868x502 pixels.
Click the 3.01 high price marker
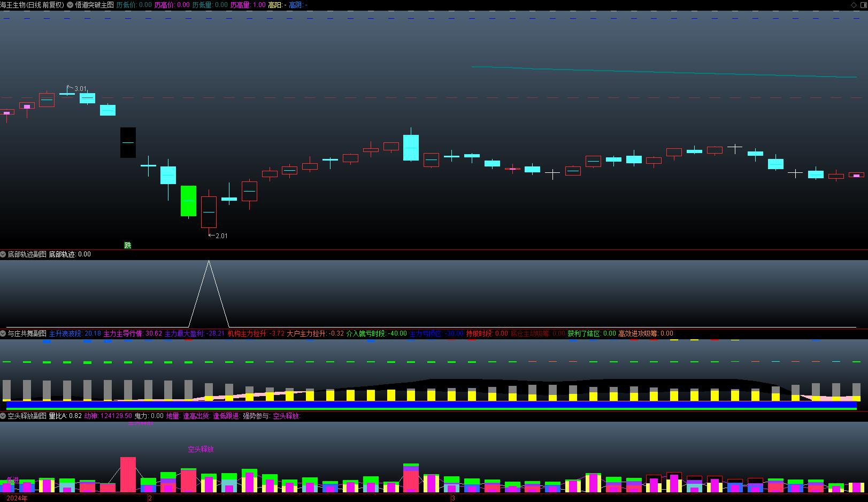point(80,89)
